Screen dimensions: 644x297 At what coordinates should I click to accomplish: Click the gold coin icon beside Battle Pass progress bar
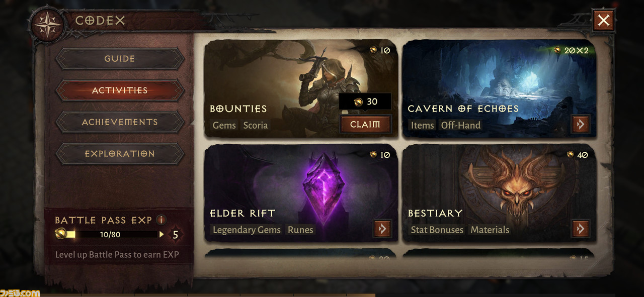(x=61, y=234)
